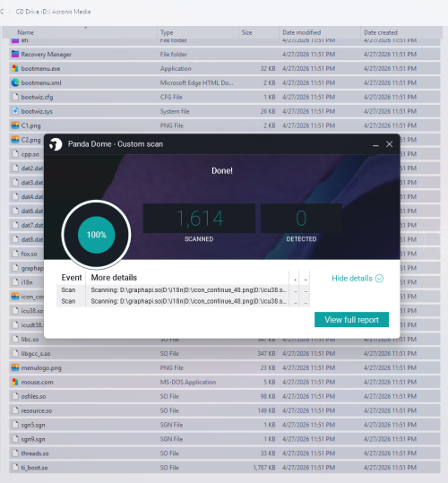Click the libgcc_s.so file icon
The image size is (448, 483).
[15, 353]
